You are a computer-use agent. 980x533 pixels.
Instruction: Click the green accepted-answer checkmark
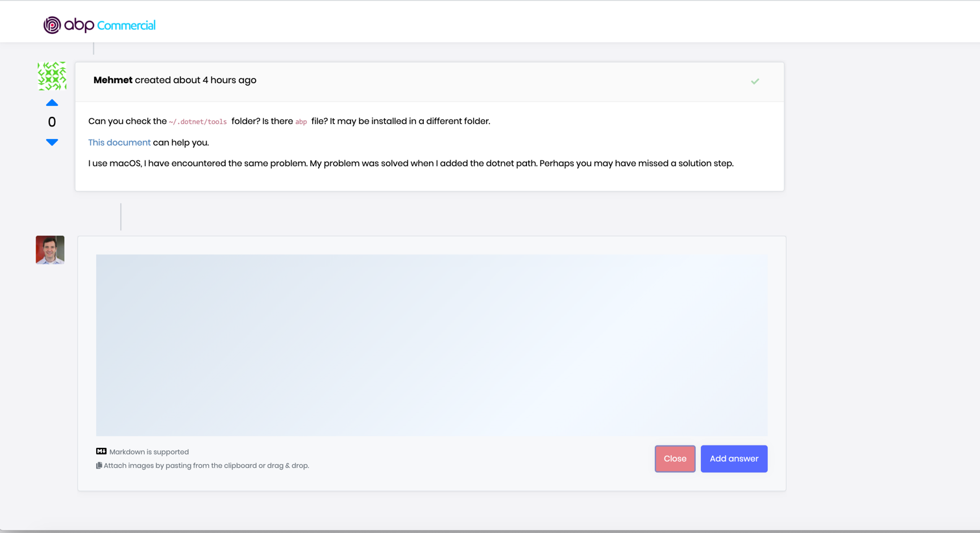tap(755, 82)
